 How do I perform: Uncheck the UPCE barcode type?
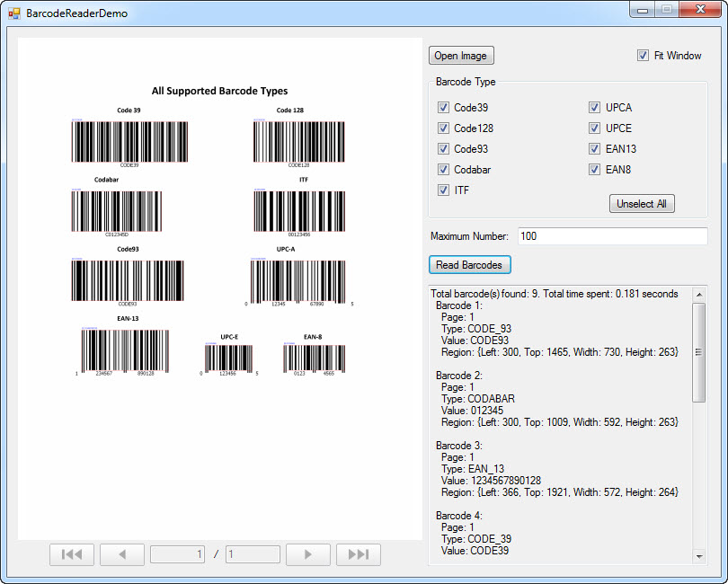594,128
